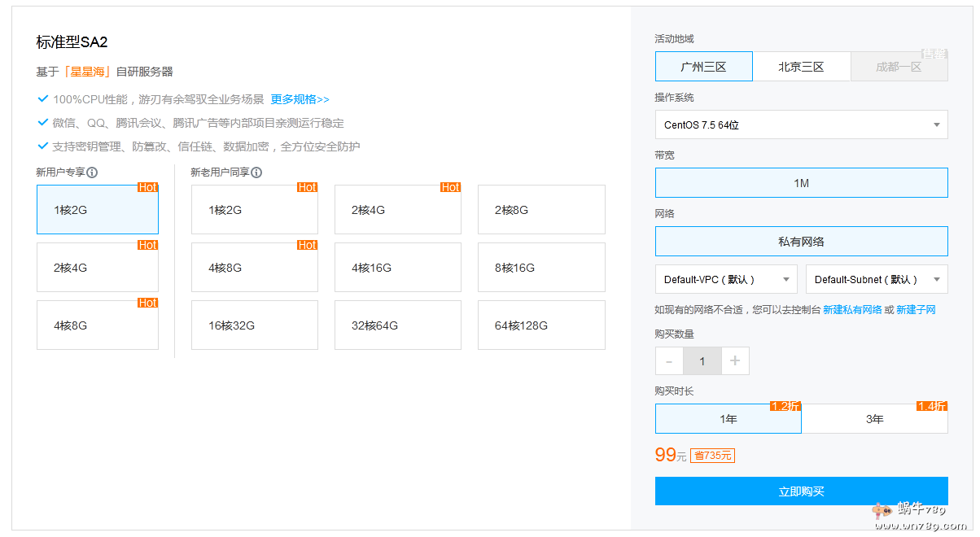The height and width of the screenshot is (537, 980).
Task: Click 新建子网 link
Action: coord(916,310)
